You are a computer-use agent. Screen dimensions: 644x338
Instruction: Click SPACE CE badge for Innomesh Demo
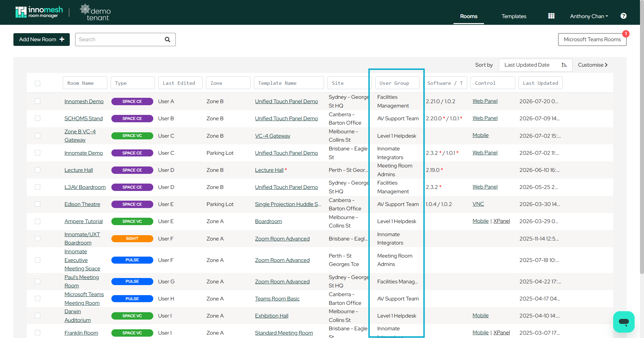click(132, 102)
